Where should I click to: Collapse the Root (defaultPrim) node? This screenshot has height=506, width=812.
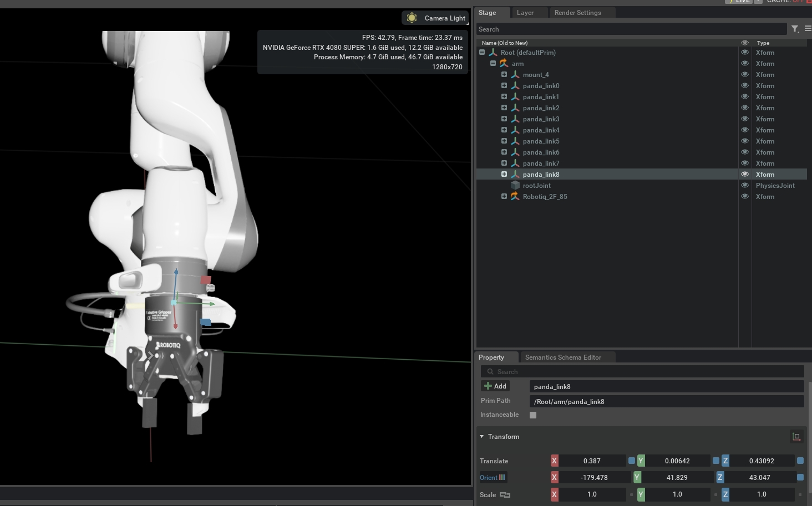coord(481,52)
